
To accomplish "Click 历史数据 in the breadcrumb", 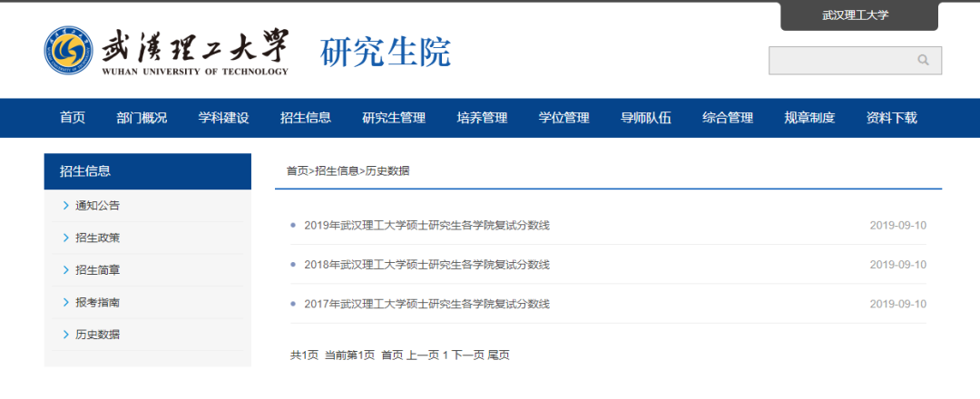I will tap(387, 170).
